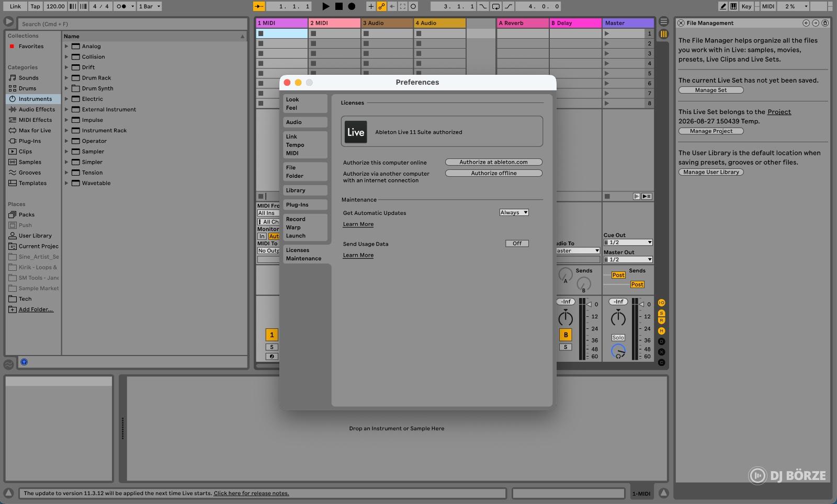The image size is (837, 504).
Task: Expand the Operator instrument folder
Action: tap(66, 141)
